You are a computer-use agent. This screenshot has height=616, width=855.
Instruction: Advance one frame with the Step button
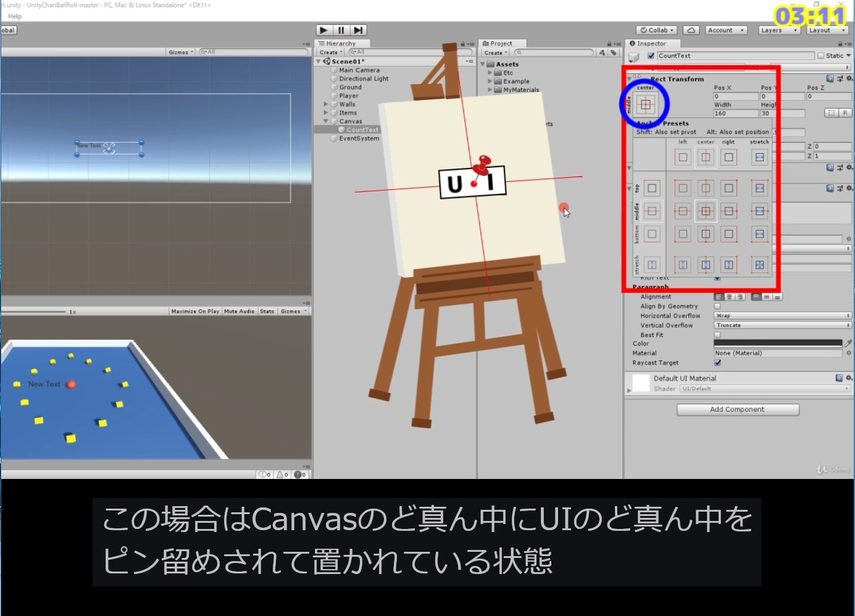pyautogui.click(x=359, y=30)
